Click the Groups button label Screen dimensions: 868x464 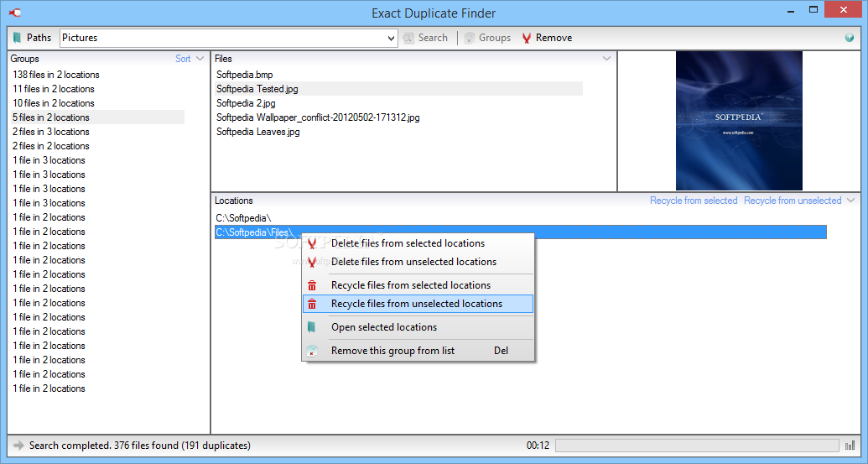click(x=495, y=38)
